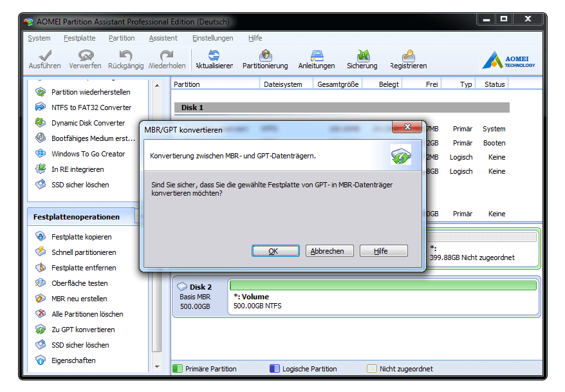Screen dimensions: 565x392
Task: Click the Festplatte kopieren icon
Action: point(41,237)
